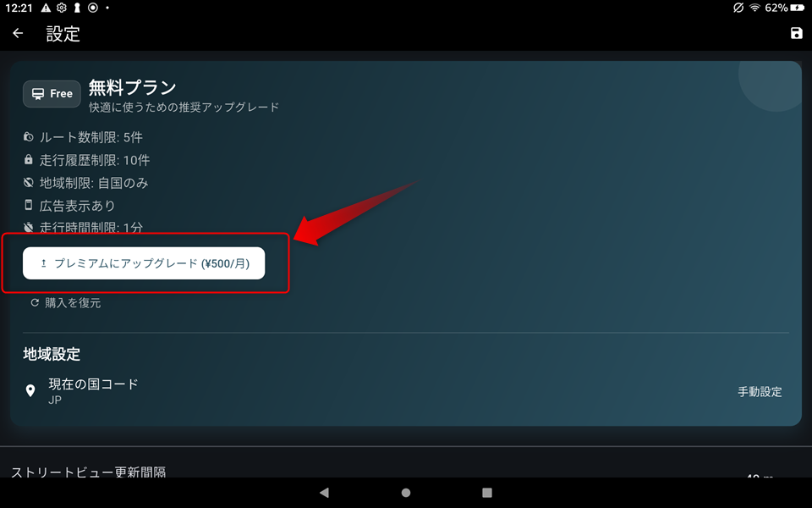Tap the location pin beside 現在の国コード
This screenshot has height=508, width=812.
point(31,390)
